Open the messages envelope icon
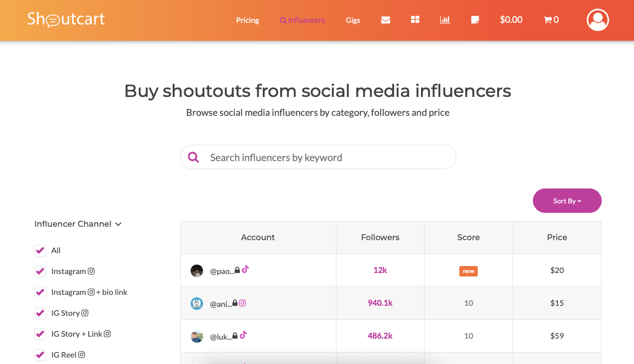This screenshot has width=634, height=364. point(385,20)
